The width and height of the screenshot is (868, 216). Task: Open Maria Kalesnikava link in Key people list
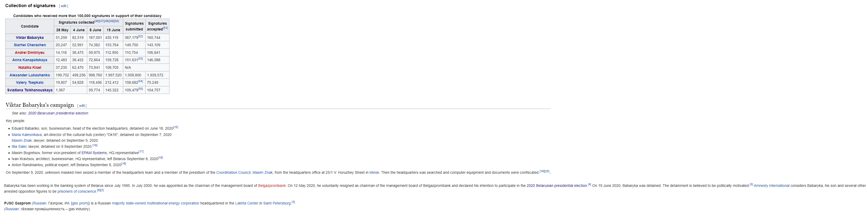point(27,135)
